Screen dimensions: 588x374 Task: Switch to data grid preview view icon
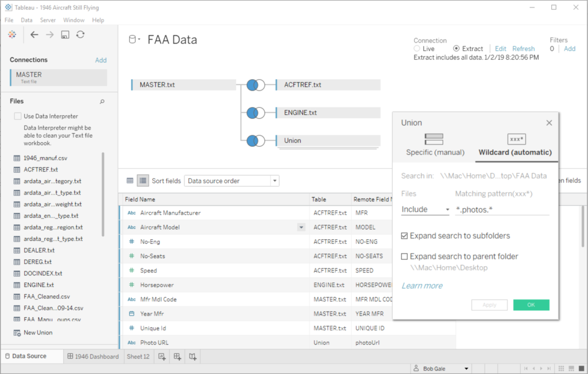(x=130, y=181)
